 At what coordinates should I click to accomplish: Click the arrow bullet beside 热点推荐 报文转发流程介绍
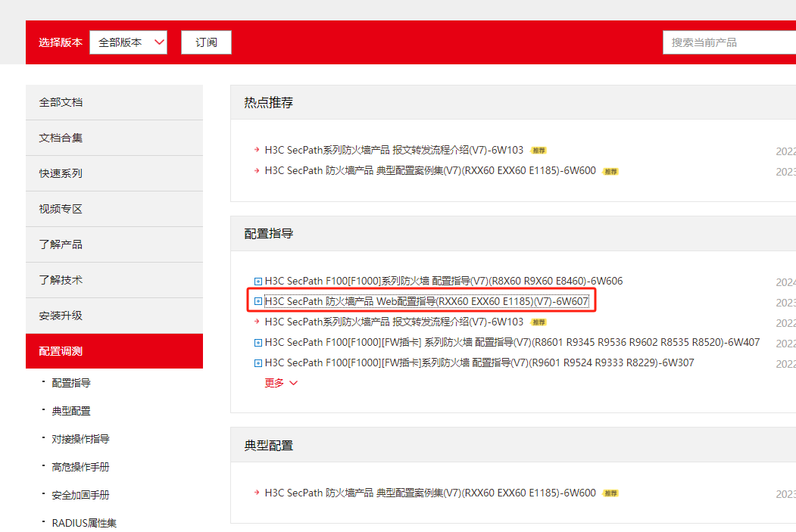click(x=257, y=150)
